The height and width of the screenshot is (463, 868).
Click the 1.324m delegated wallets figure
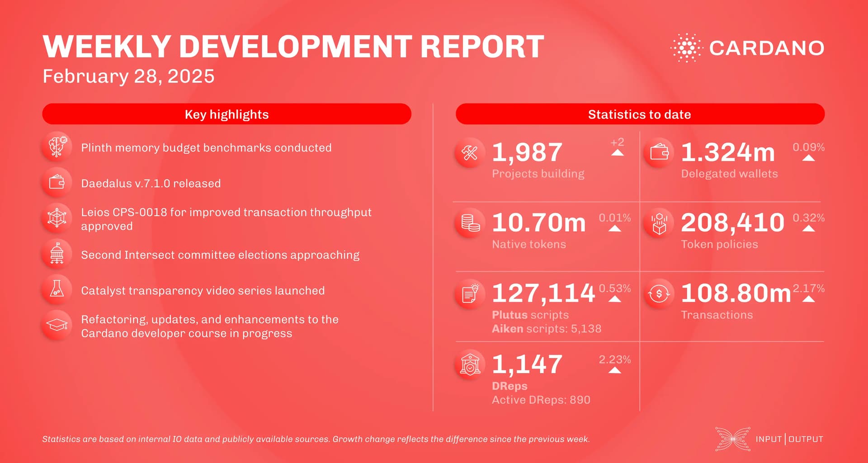click(728, 152)
